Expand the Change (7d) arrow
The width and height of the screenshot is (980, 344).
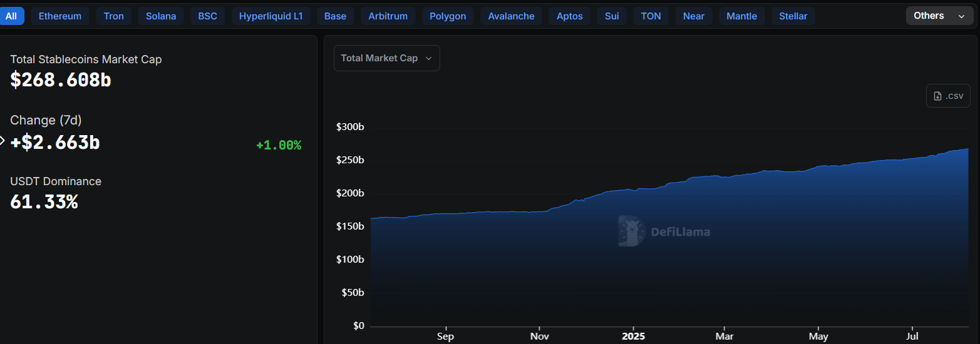click(3, 141)
